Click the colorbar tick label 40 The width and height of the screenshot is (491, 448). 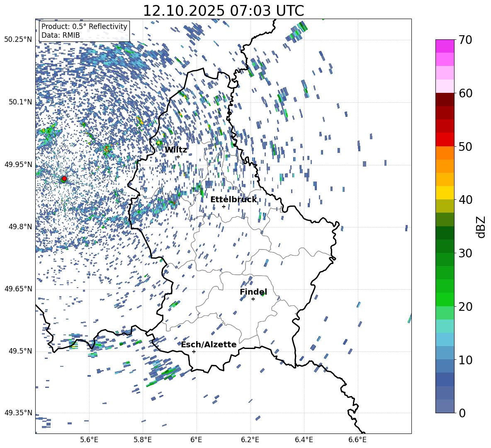point(465,200)
